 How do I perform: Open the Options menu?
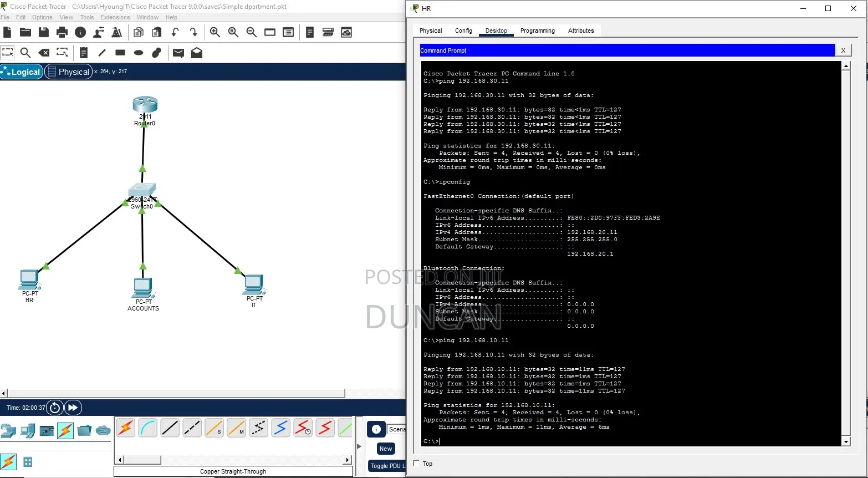click(x=42, y=17)
